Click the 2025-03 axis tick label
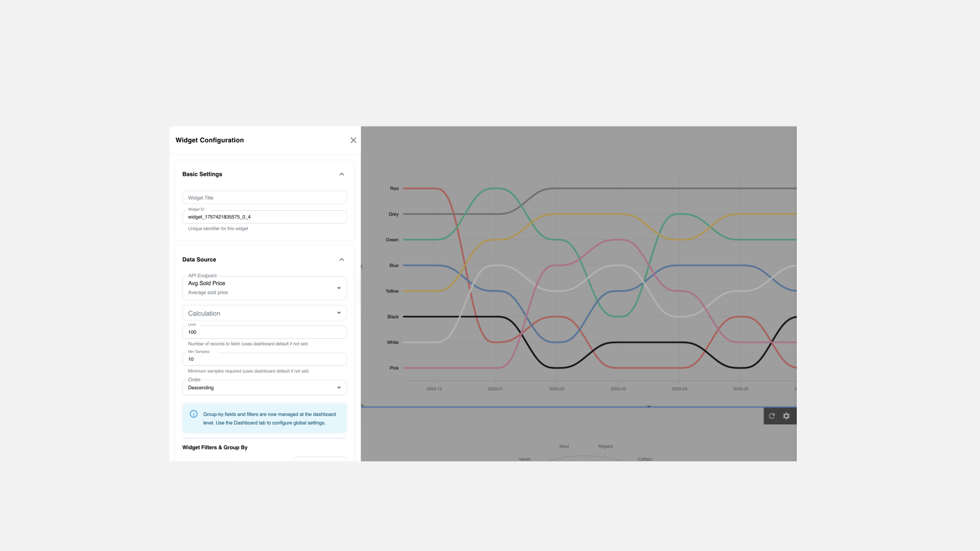 point(618,389)
